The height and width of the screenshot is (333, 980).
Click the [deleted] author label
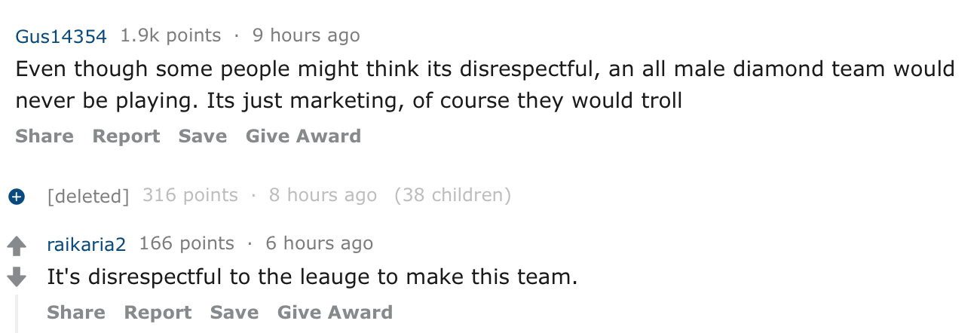tap(88, 197)
